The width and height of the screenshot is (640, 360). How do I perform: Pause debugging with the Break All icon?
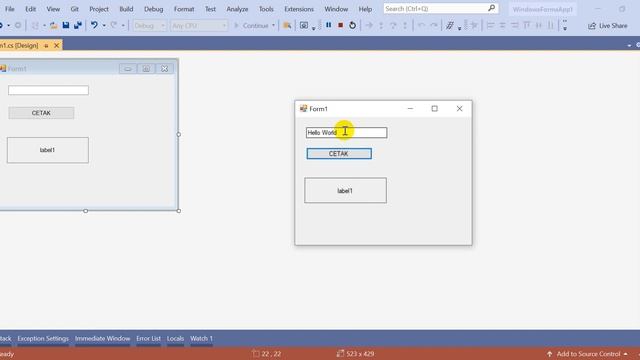tap(329, 25)
